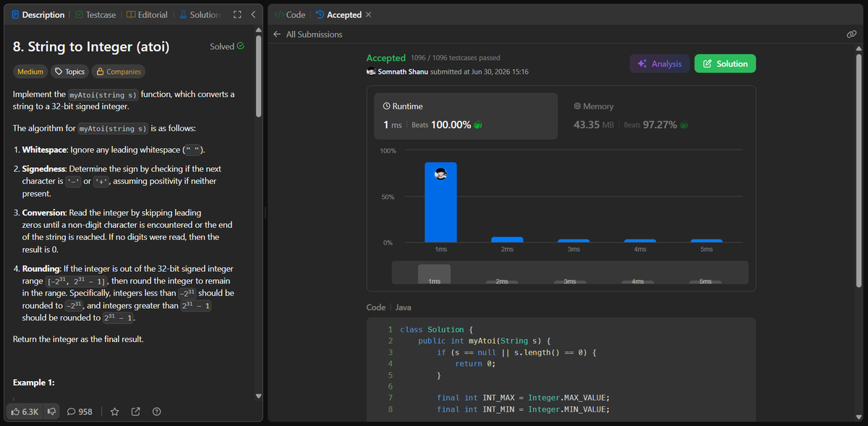Image resolution: width=868 pixels, height=426 pixels.
Task: Close the Accepted tab
Action: coord(368,14)
